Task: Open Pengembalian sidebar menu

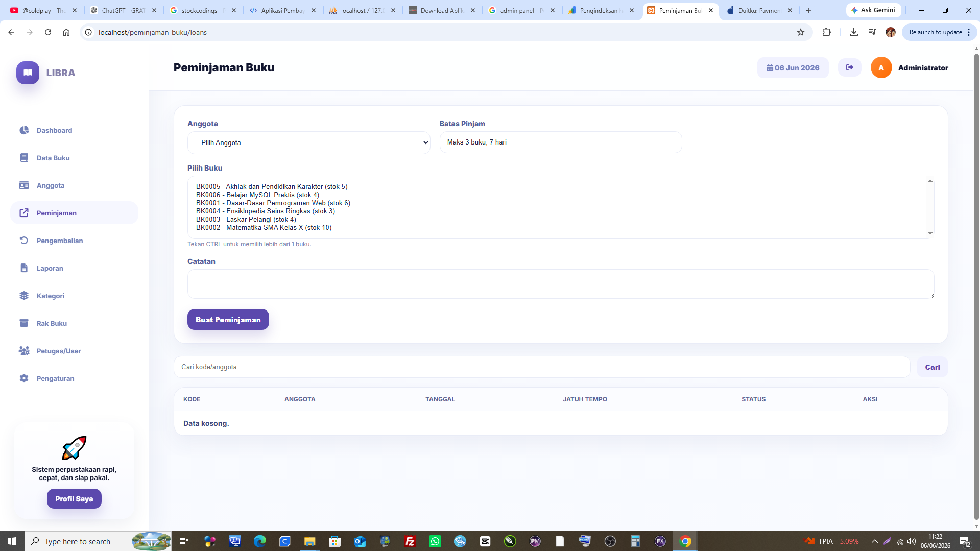Action: [59, 241]
